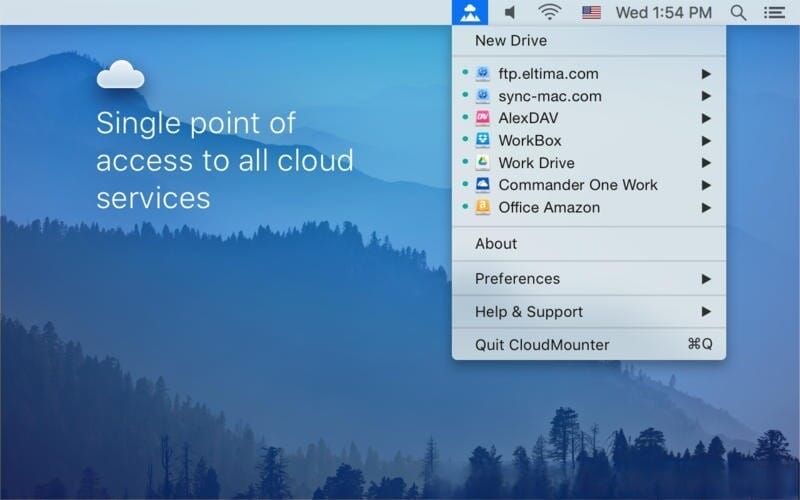Open the About menu item
Image resolution: width=800 pixels, height=500 pixels.
(589, 244)
